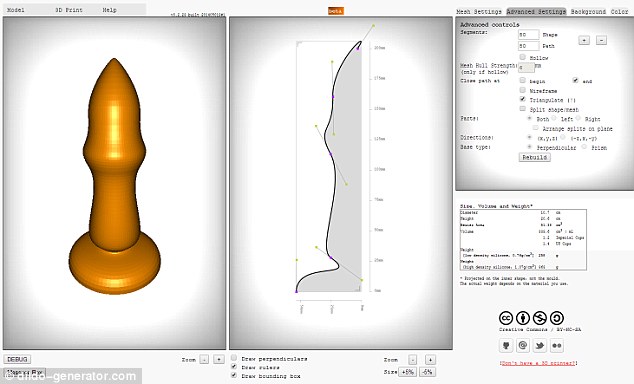Select the bottom-left purple bezier point at 0mm

click(296, 291)
